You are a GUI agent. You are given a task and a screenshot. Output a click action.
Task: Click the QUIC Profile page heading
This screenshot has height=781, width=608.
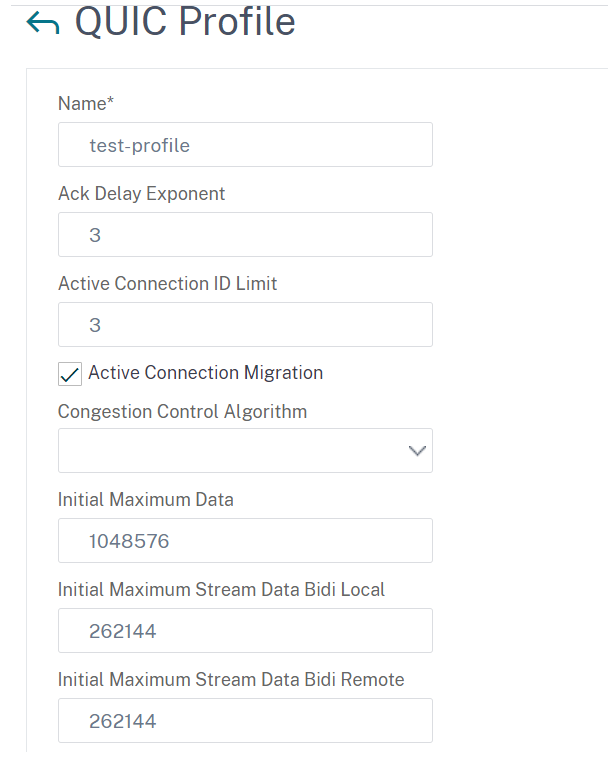point(185,22)
